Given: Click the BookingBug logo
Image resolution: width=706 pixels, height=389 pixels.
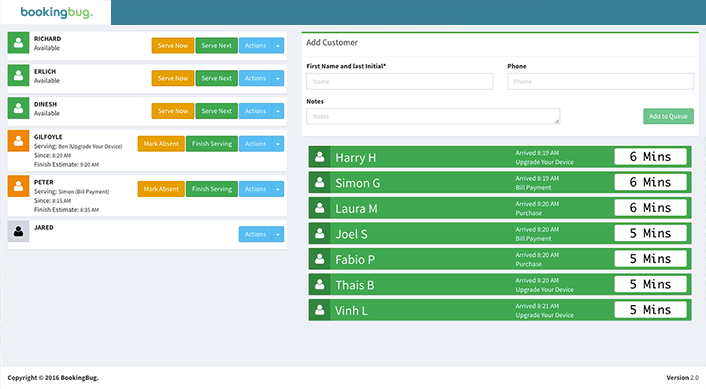Looking at the screenshot, I should coord(57,13).
